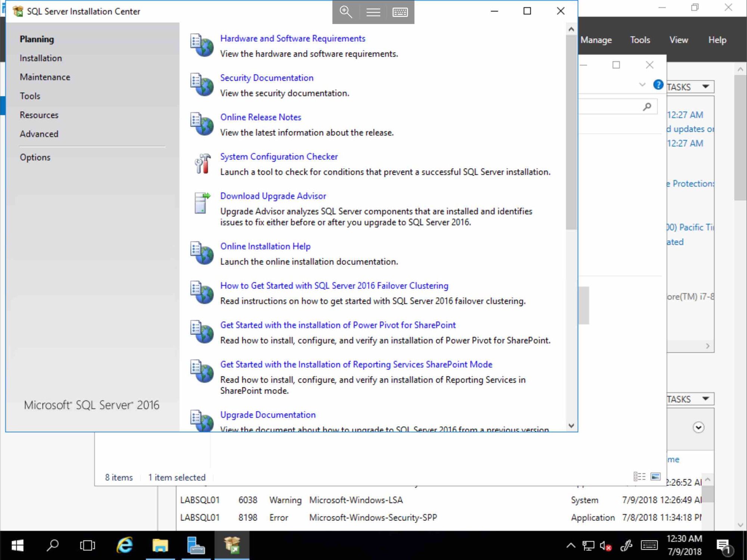Select the Resources category

(39, 115)
